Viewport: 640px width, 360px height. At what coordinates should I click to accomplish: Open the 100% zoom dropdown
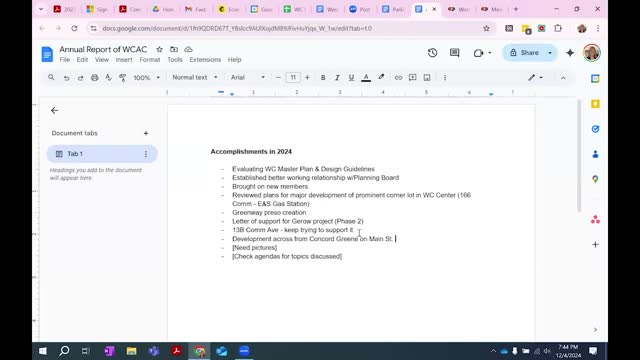(x=147, y=78)
